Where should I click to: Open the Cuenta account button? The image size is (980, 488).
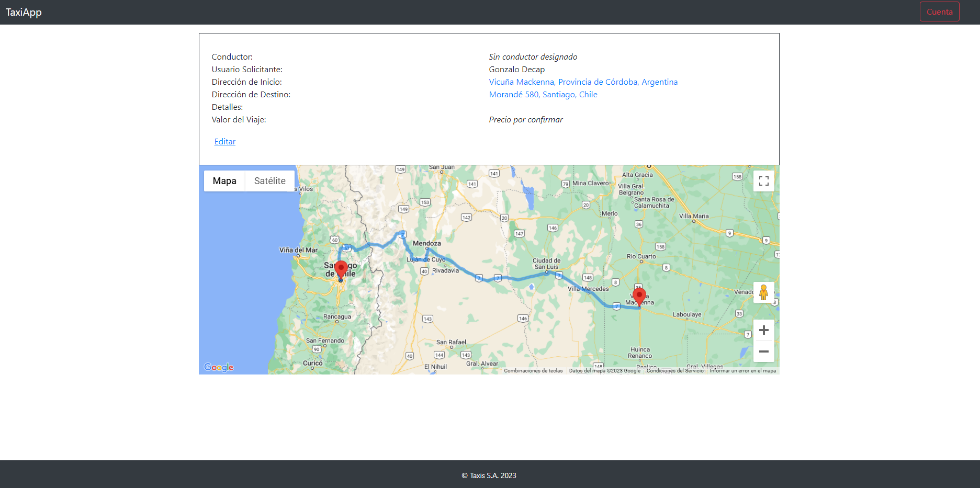click(x=939, y=12)
